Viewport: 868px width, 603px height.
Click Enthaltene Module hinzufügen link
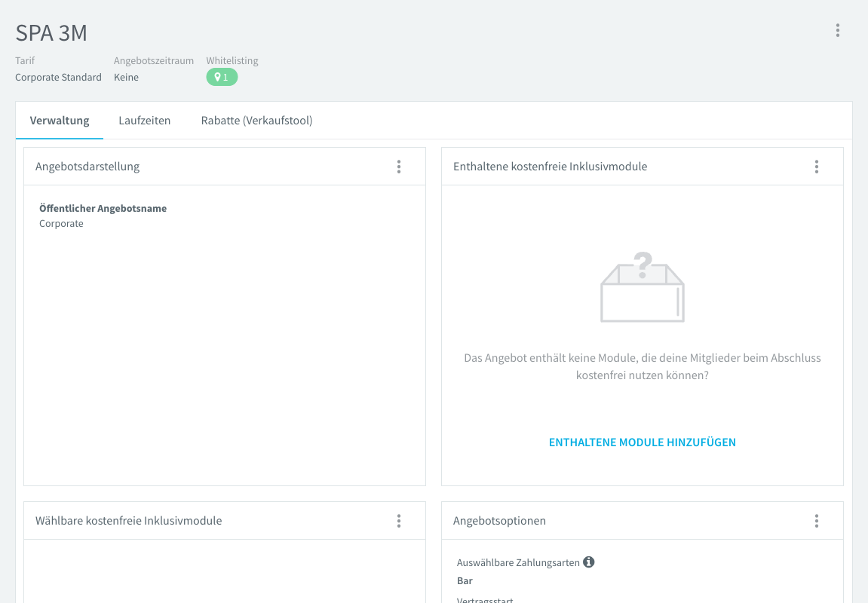point(643,442)
